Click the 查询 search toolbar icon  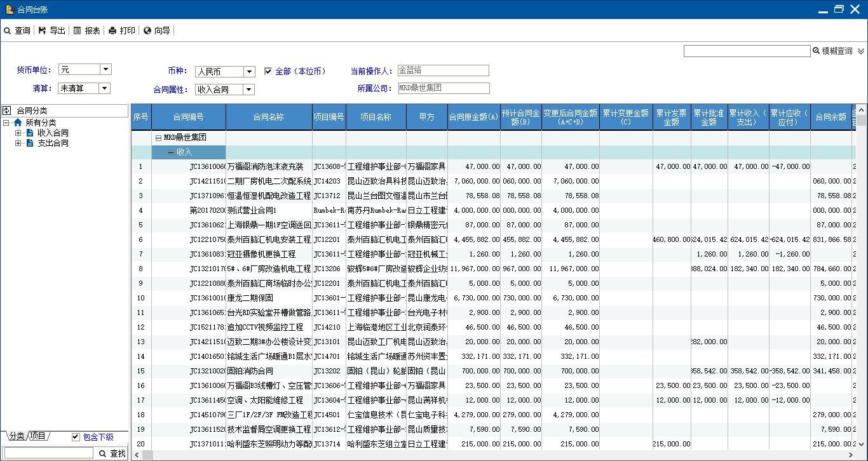pyautogui.click(x=8, y=30)
